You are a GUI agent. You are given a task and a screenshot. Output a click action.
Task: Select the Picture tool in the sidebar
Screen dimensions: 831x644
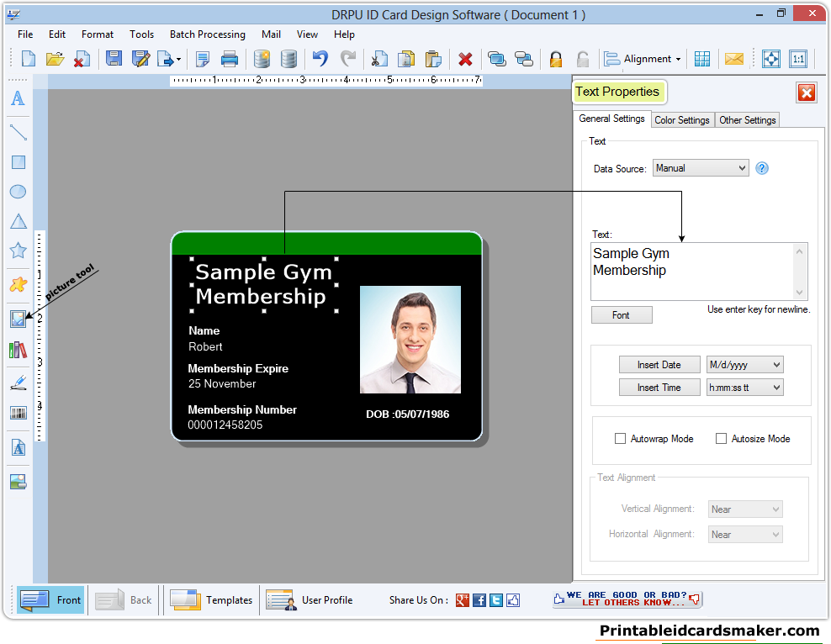click(x=18, y=319)
